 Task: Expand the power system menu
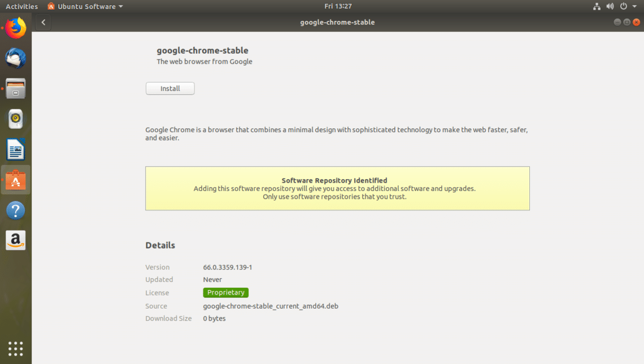[627, 6]
